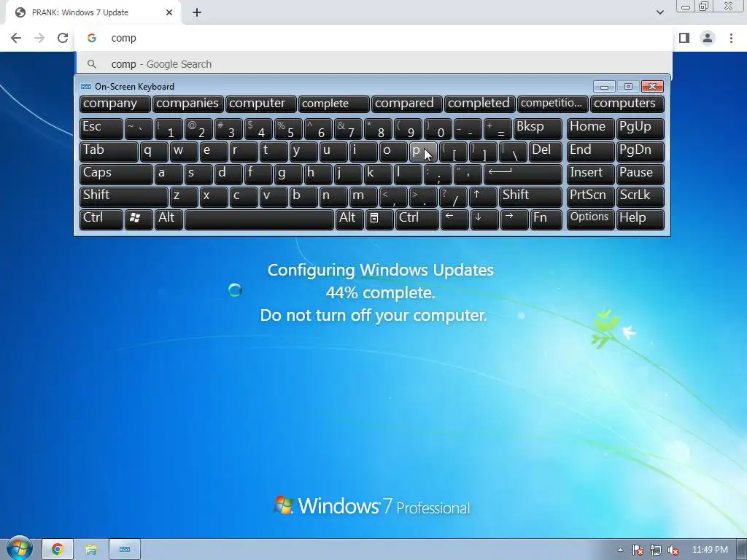Show hidden tray icons arrow
The image size is (747, 560).
point(620,550)
